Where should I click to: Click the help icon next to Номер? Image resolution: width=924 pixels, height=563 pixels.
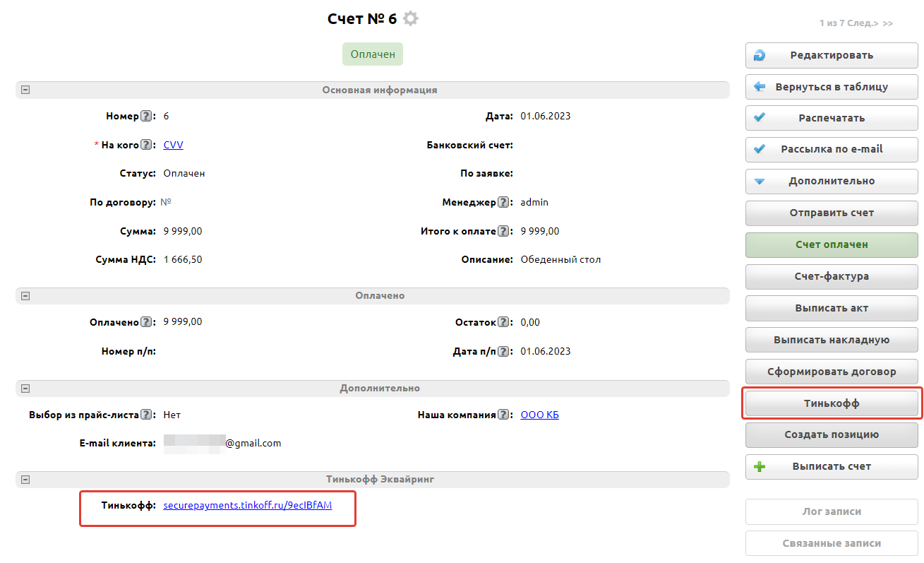[146, 116]
